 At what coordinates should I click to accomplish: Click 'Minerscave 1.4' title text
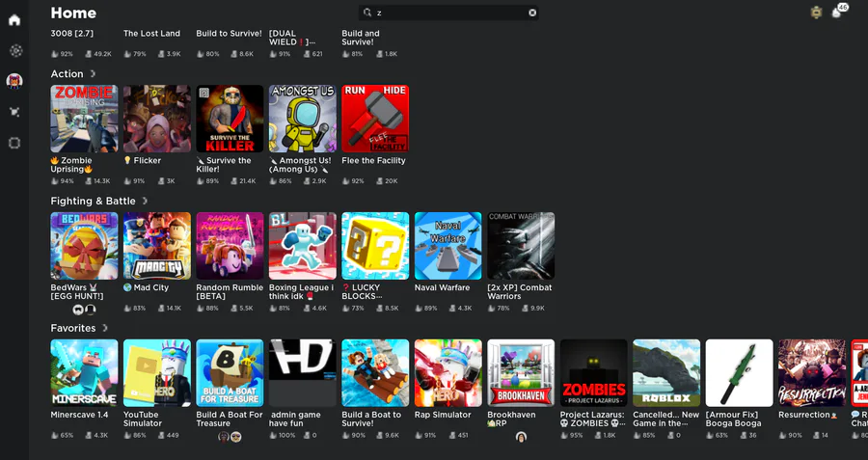click(x=80, y=415)
